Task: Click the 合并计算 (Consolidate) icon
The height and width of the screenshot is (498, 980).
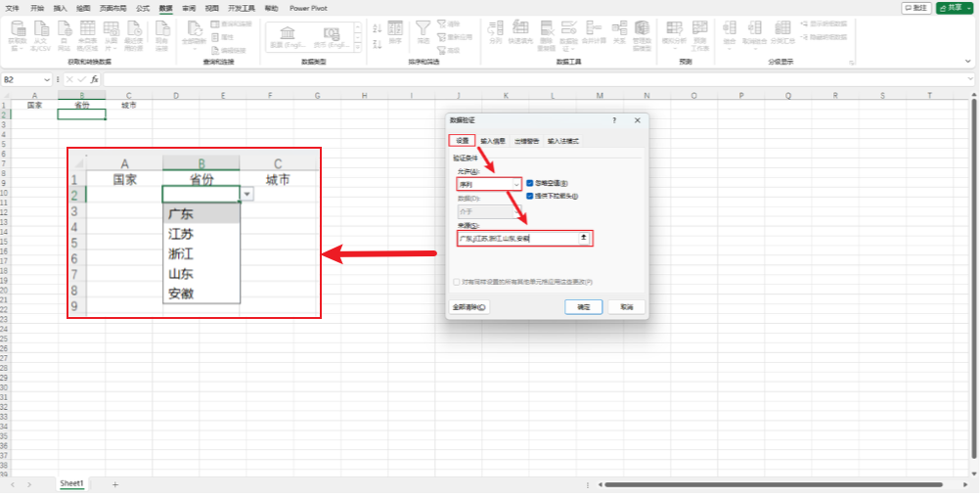Action: coord(593,32)
